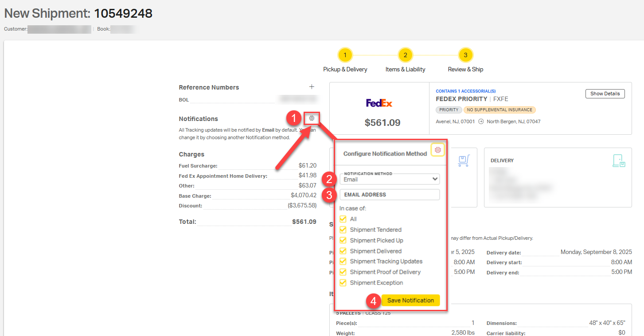Screen dimensions: 644x336
Task: Click the yellow step 2 circle
Action: [x=405, y=55]
